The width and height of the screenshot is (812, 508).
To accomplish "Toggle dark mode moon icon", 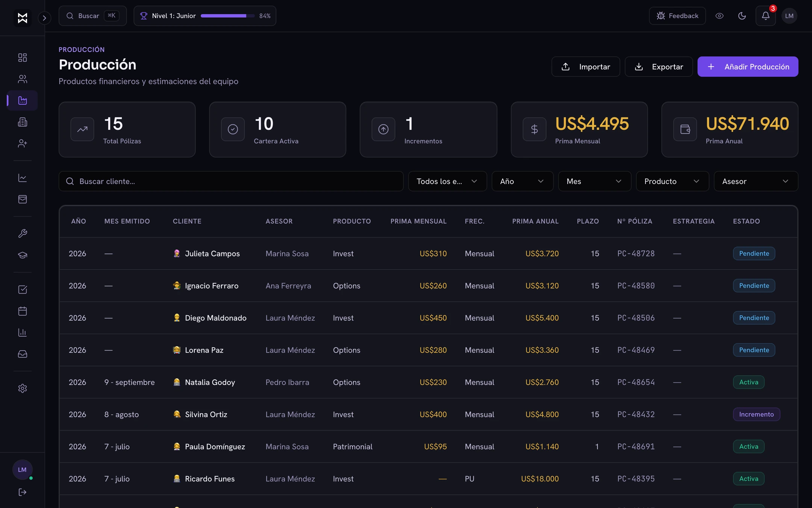I will pyautogui.click(x=742, y=16).
